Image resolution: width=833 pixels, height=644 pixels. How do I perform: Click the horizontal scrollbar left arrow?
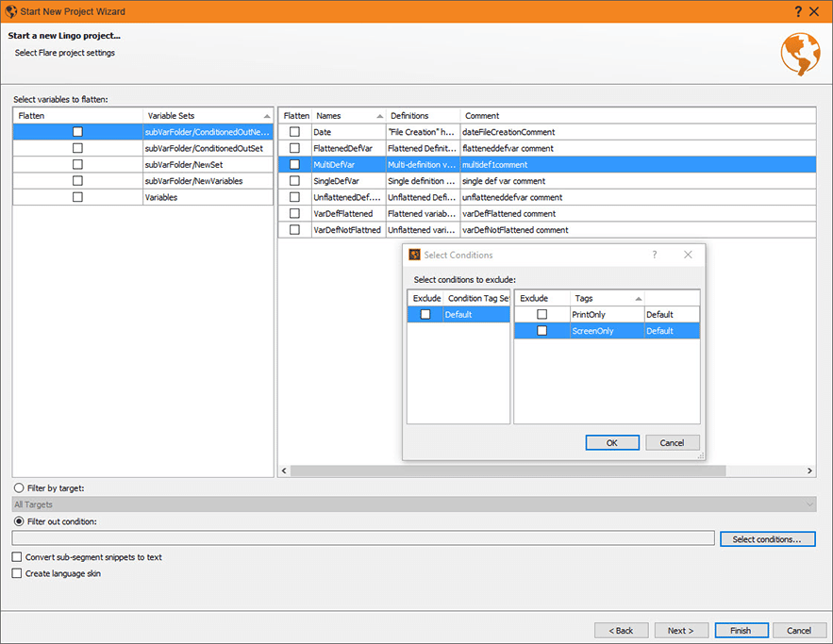(x=284, y=471)
